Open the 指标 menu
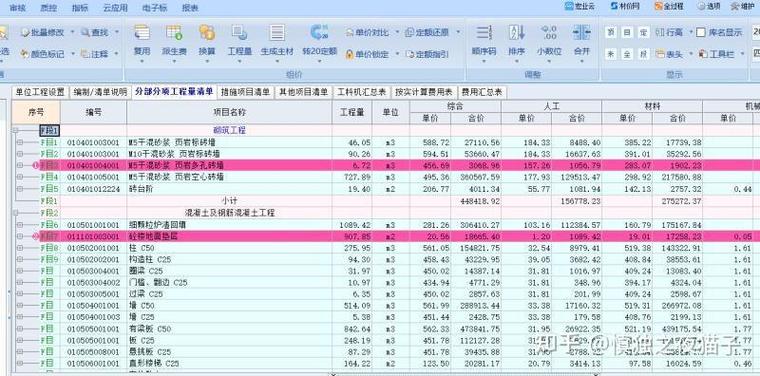This screenshot has height=376, width=760. [79, 8]
